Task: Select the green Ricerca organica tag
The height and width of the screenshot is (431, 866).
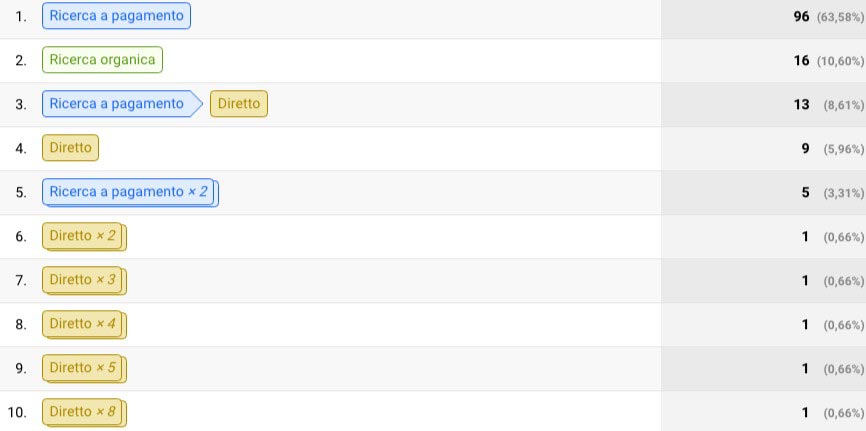Action: tap(102, 60)
